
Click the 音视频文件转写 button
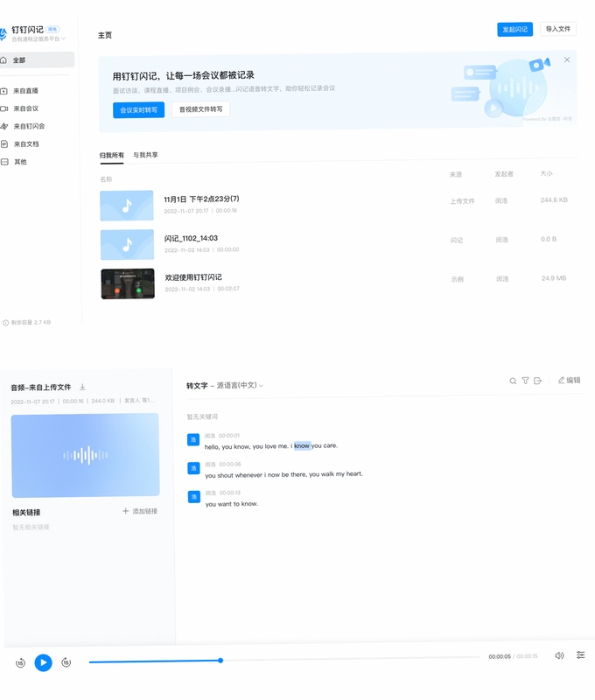click(201, 108)
